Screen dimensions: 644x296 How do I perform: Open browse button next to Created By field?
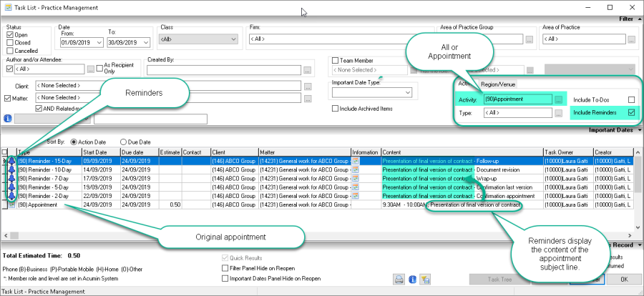click(x=308, y=70)
